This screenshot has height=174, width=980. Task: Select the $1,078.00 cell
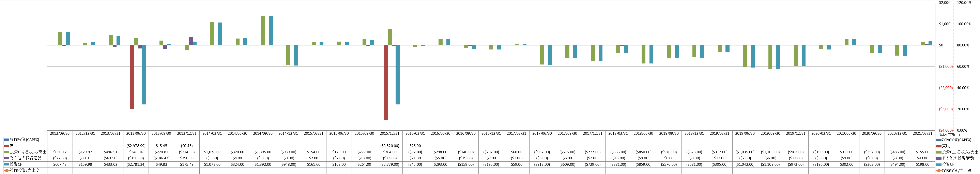(x=212, y=152)
